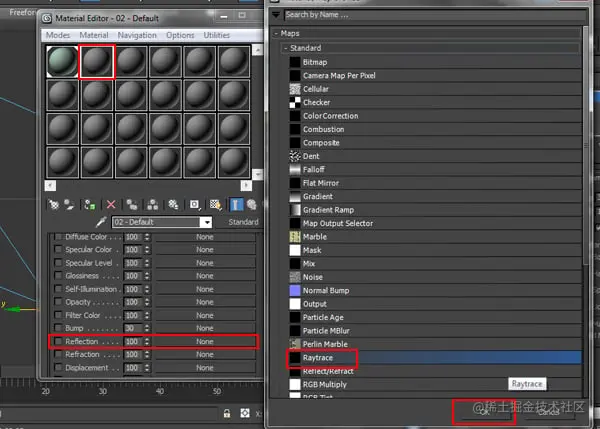Enable the Specular Level map checkbox
Viewport: 600px width, 429px height.
tap(58, 263)
